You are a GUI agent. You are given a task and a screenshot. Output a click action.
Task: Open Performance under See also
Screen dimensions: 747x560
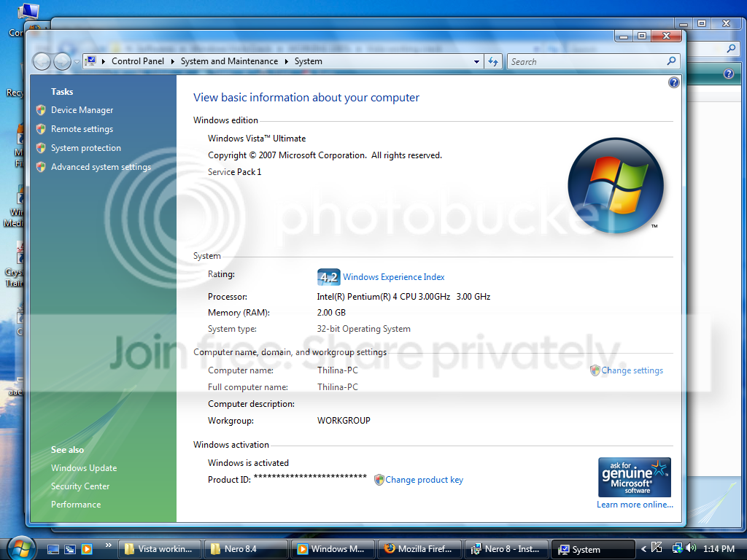pos(76,505)
